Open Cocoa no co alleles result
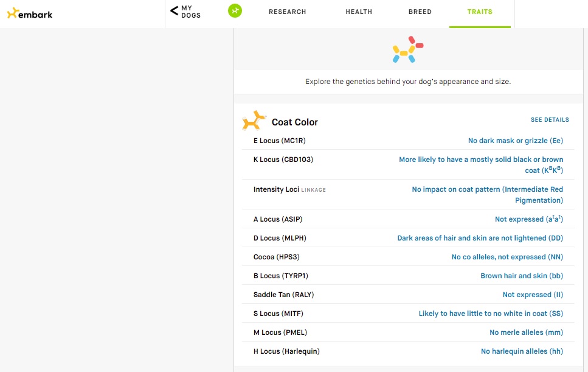588x372 pixels. pyautogui.click(x=507, y=257)
